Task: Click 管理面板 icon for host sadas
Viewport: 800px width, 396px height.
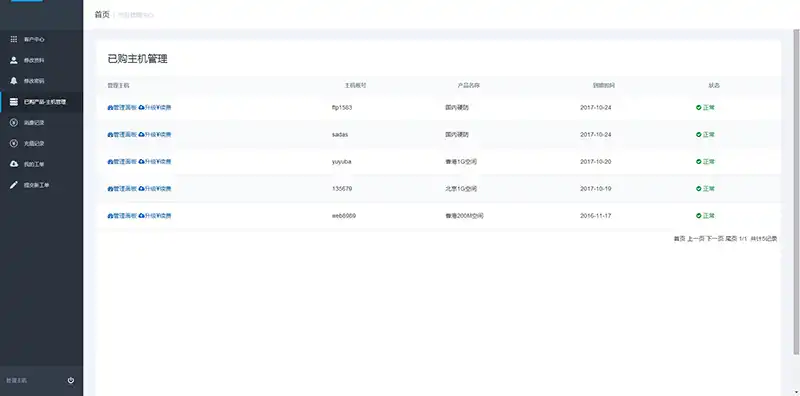Action: [110, 135]
